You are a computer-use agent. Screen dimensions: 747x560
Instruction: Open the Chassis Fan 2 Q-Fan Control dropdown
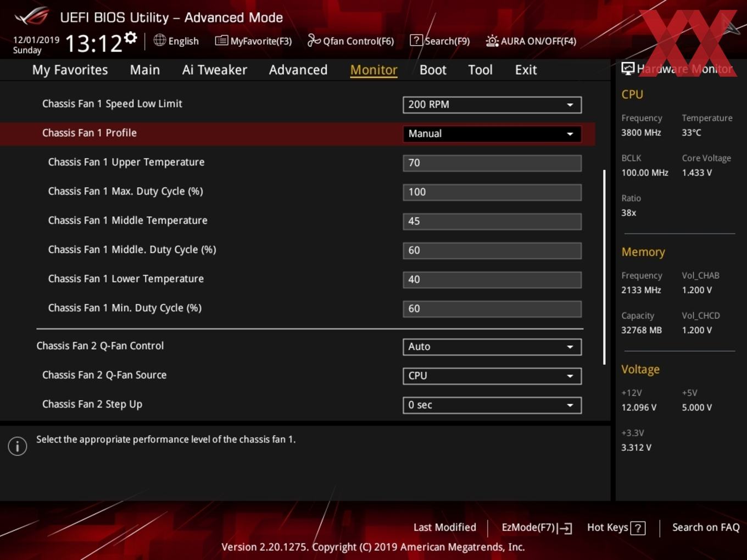coord(492,346)
